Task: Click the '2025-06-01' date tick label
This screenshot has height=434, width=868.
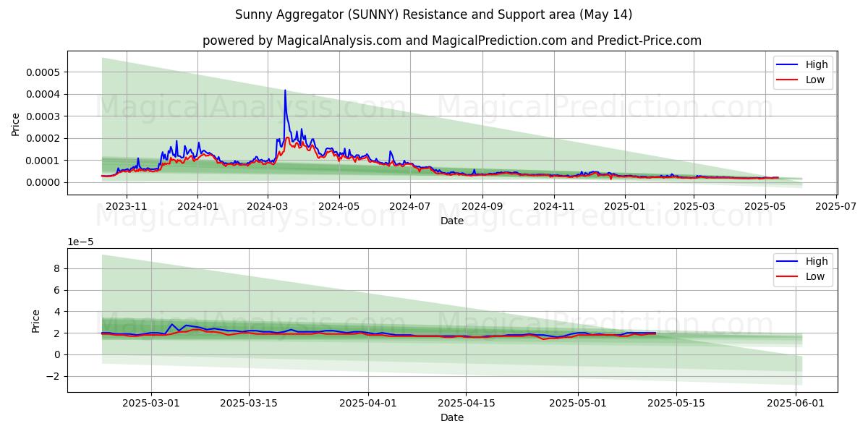Action: (x=795, y=403)
